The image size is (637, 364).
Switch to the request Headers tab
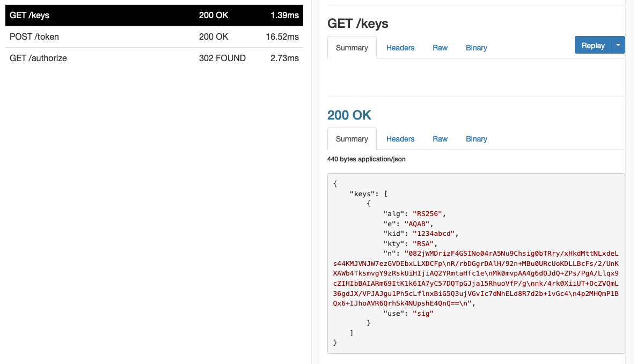pos(400,48)
